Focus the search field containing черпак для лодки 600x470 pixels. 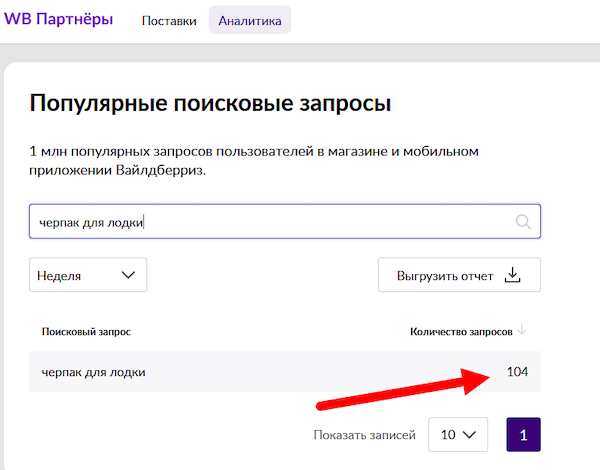[x=270, y=222]
